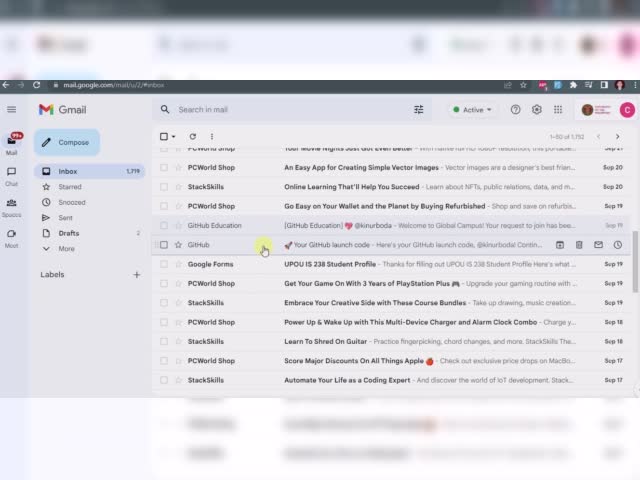
Task: Open the More options three-dot toolbar menu
Action: pyautogui.click(x=211, y=136)
